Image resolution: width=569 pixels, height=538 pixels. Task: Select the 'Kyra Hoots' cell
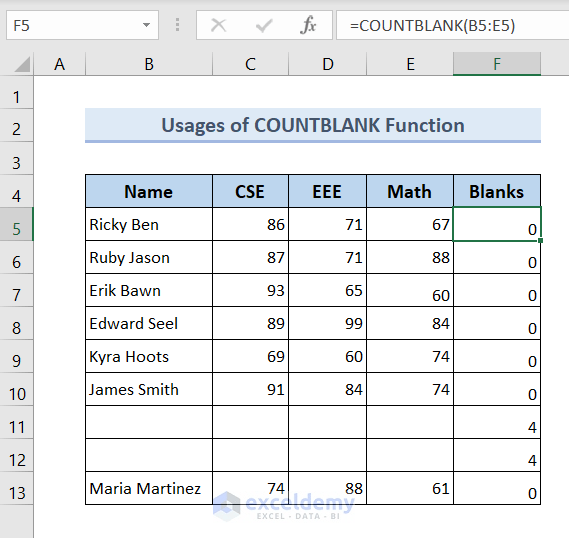pyautogui.click(x=149, y=356)
